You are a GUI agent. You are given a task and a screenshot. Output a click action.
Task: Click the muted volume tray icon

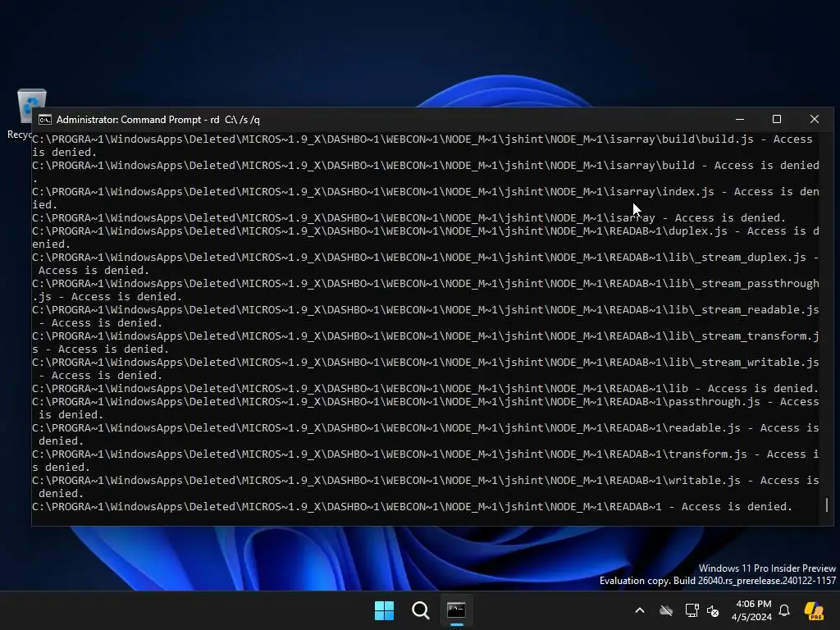coord(713,610)
